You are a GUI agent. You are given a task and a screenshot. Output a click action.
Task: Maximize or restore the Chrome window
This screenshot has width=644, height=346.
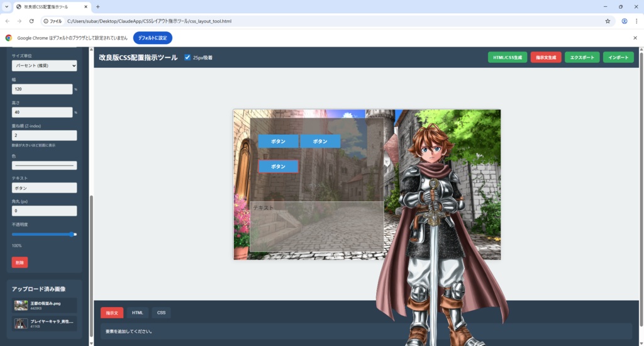coord(621,6)
